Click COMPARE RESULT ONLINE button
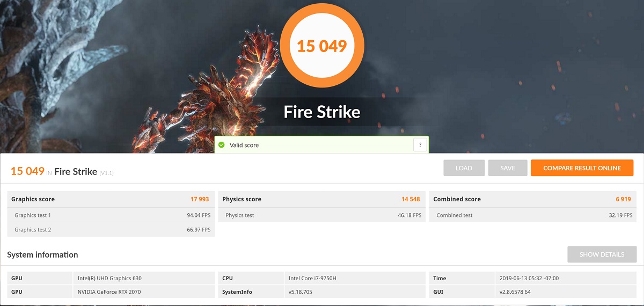Viewport: 644px width, 306px height. pyautogui.click(x=582, y=168)
